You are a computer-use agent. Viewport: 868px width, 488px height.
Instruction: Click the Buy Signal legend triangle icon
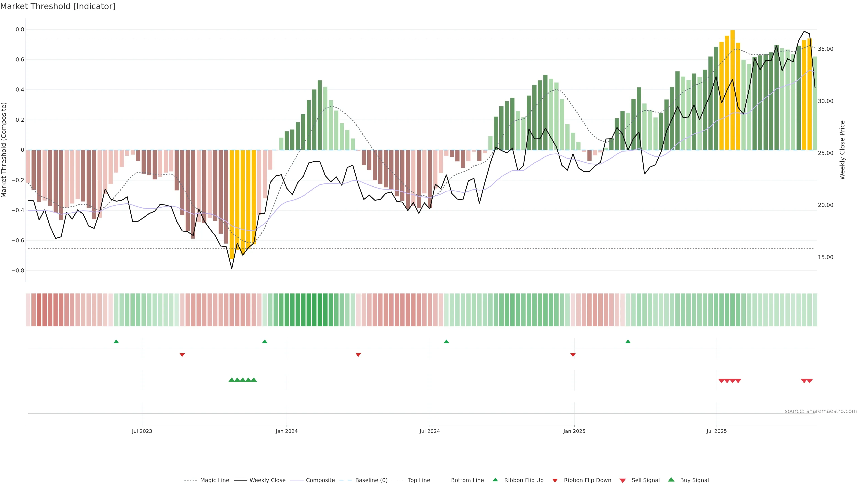pos(671,480)
